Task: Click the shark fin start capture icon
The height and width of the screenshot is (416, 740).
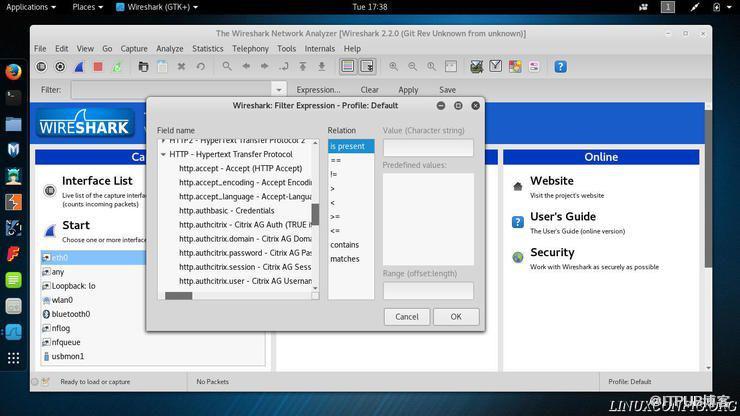Action: [79, 67]
